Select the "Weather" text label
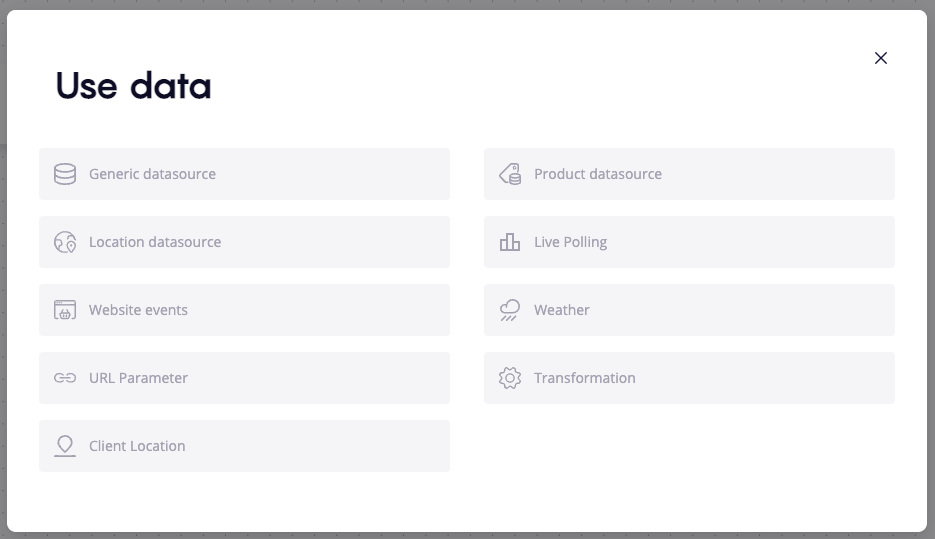The width and height of the screenshot is (935, 539). [x=561, y=310]
